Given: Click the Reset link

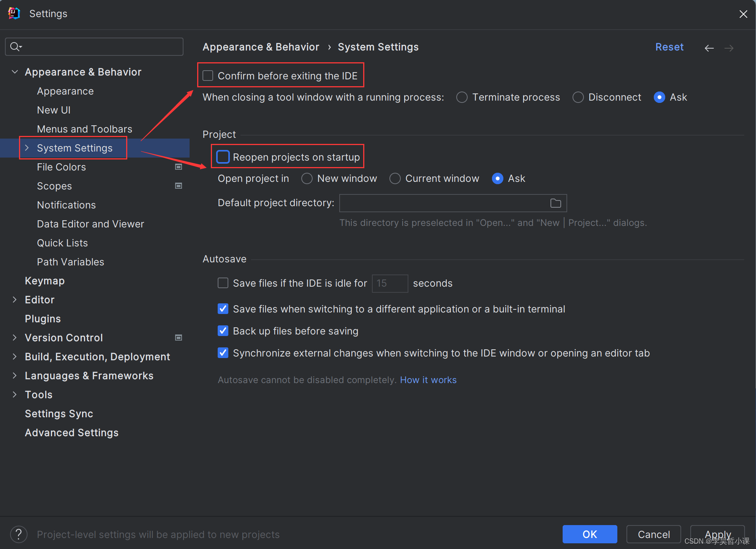Looking at the screenshot, I should pos(669,47).
